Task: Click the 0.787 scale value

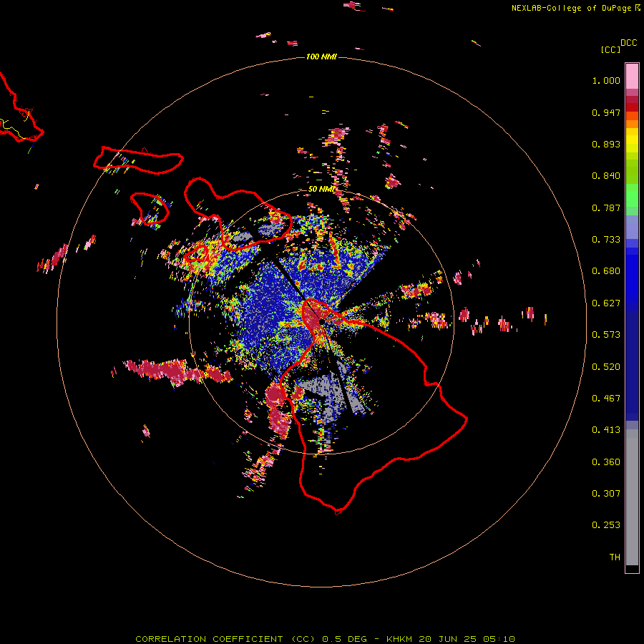Action: [606, 208]
